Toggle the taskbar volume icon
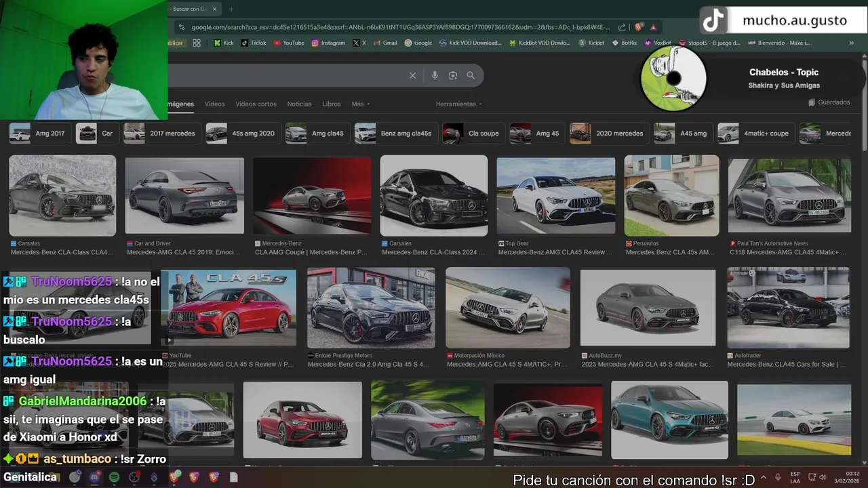Screen dimensions: 868x488 [x=823, y=477]
